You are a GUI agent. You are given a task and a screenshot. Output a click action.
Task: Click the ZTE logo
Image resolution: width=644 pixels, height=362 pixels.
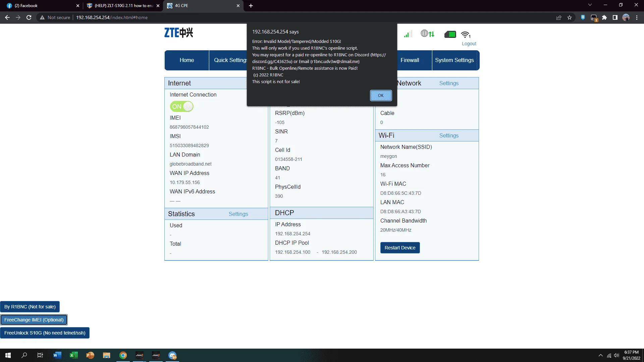(178, 33)
